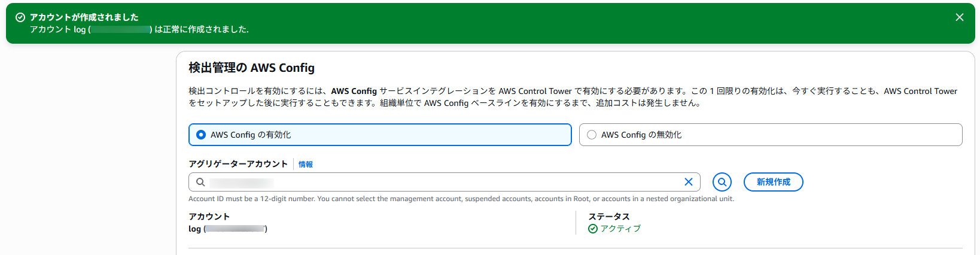Click the round blue search button

pos(722,182)
